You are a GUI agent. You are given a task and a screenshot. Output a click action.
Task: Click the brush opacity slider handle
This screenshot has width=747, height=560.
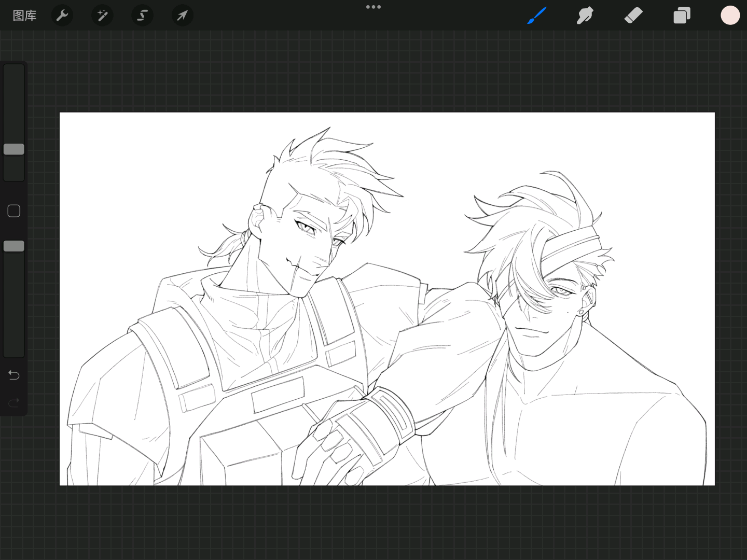(x=14, y=246)
